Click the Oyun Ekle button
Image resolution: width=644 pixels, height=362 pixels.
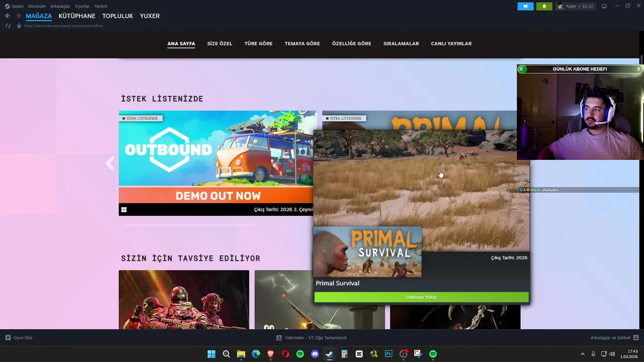(19, 338)
